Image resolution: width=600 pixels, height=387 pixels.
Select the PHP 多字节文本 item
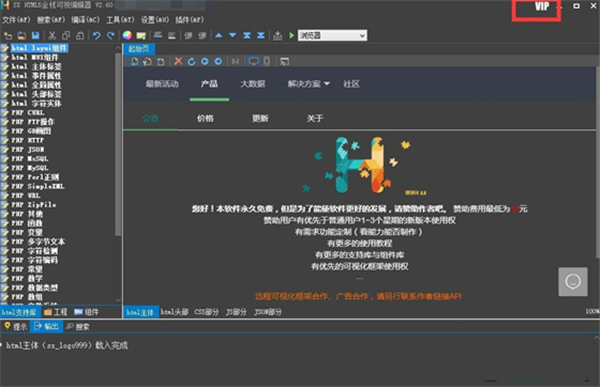(38, 242)
